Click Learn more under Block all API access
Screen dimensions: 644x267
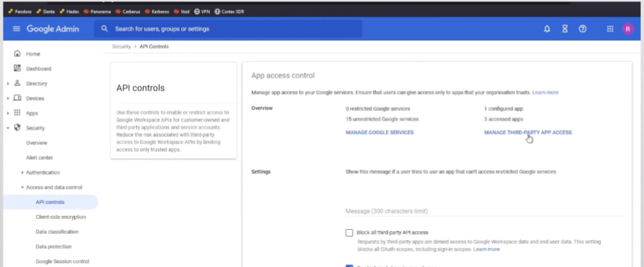[x=486, y=249]
